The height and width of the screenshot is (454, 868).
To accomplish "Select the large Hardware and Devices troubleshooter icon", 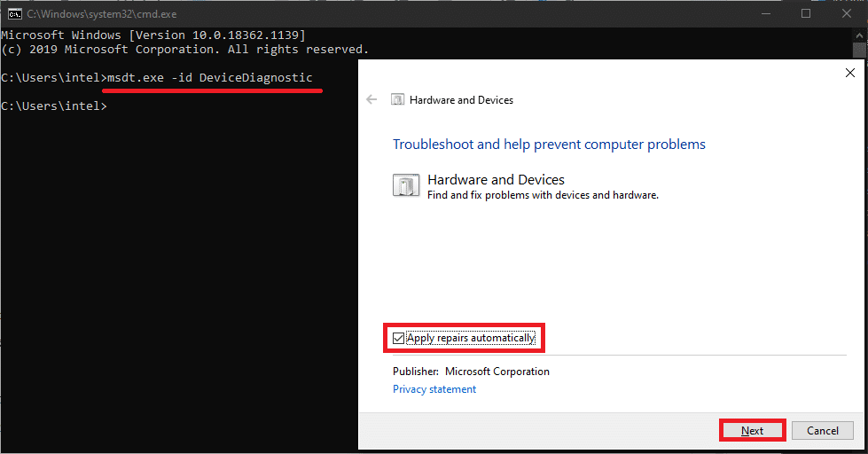I will [x=404, y=185].
